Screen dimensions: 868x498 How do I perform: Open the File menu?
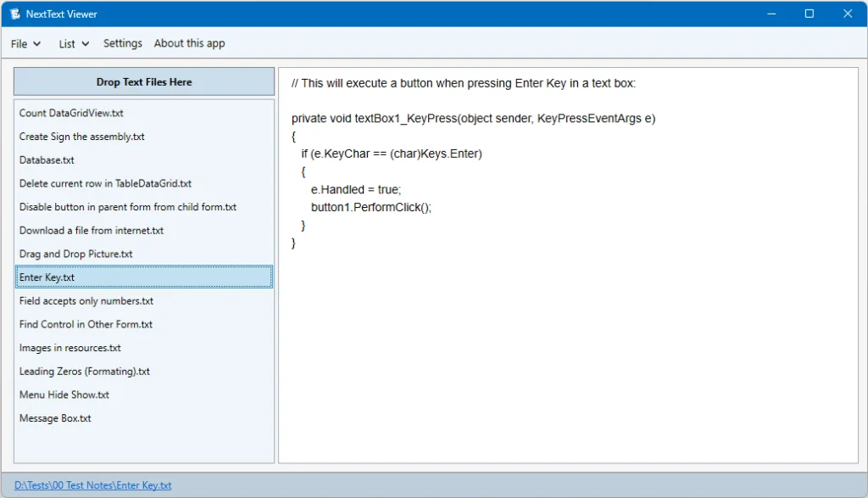point(19,43)
